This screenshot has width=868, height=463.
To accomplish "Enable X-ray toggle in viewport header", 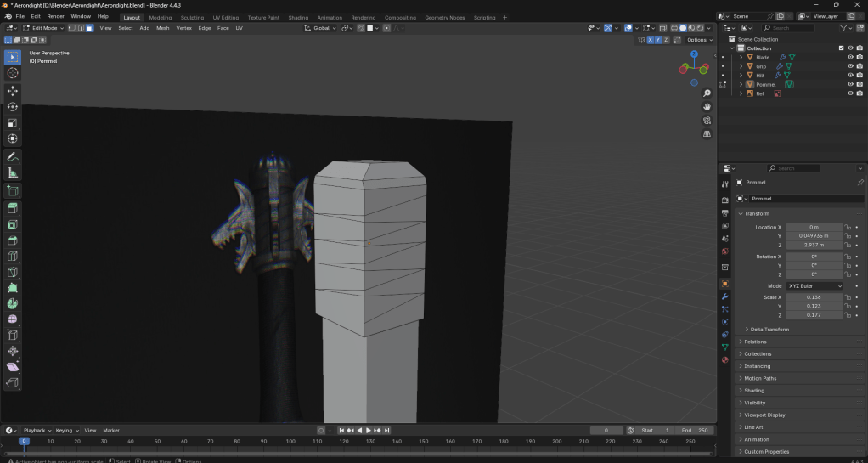I will [662, 28].
